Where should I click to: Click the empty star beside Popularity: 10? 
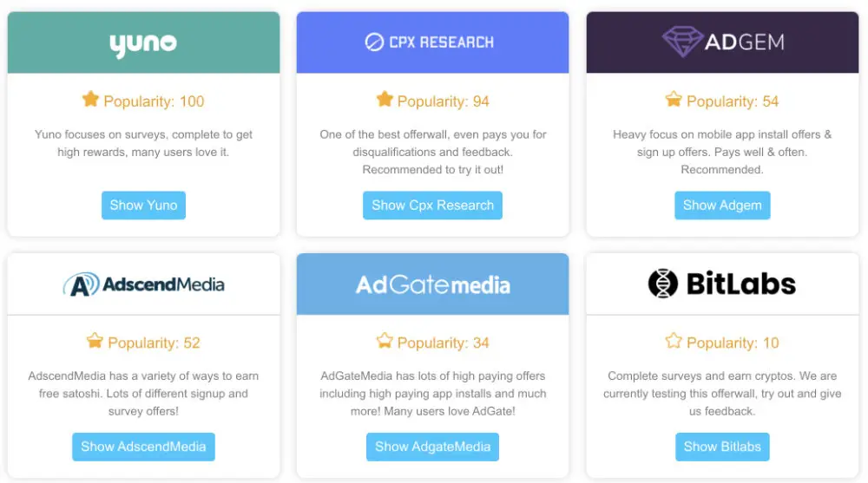[674, 341]
